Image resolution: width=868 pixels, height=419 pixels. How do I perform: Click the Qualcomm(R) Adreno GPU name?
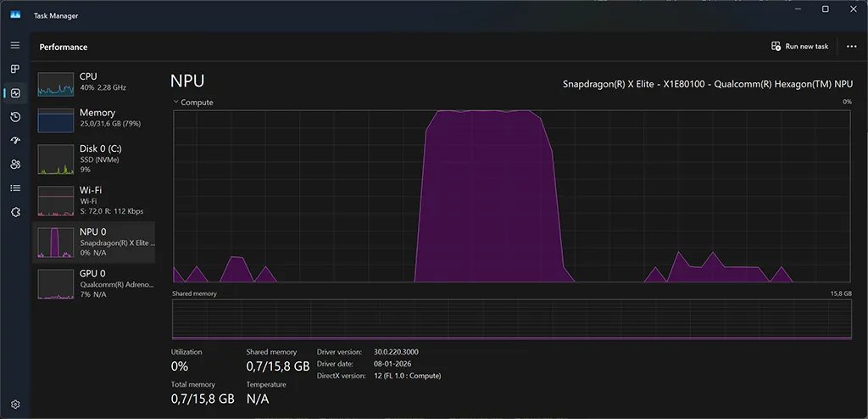point(118,284)
